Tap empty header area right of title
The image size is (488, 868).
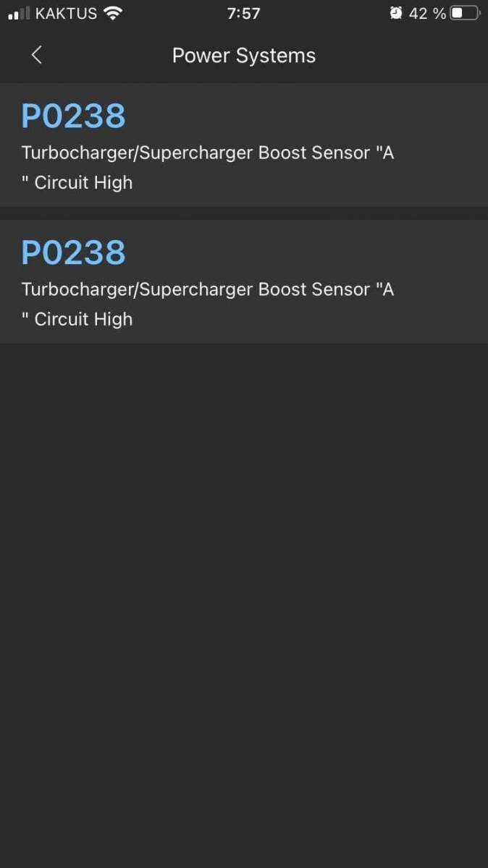pos(402,56)
